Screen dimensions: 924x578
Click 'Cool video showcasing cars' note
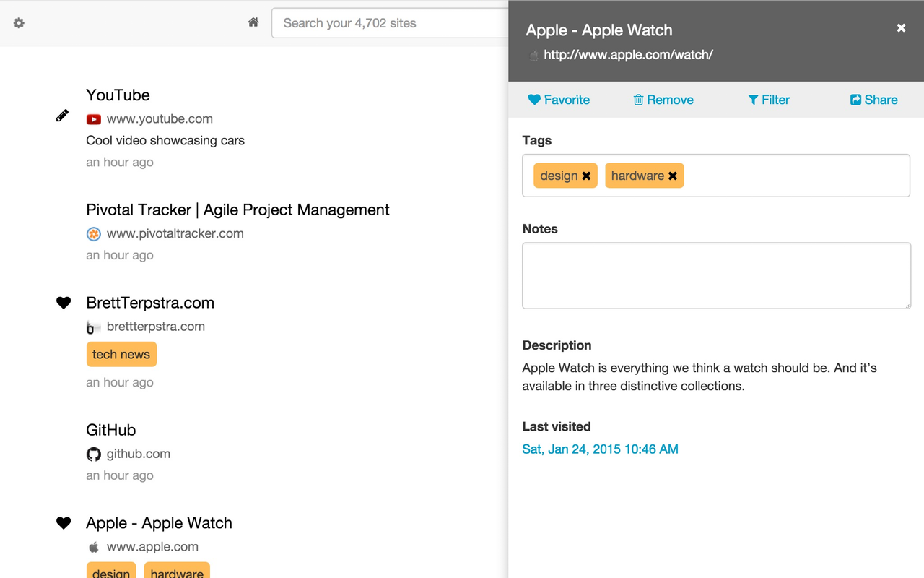click(x=165, y=140)
